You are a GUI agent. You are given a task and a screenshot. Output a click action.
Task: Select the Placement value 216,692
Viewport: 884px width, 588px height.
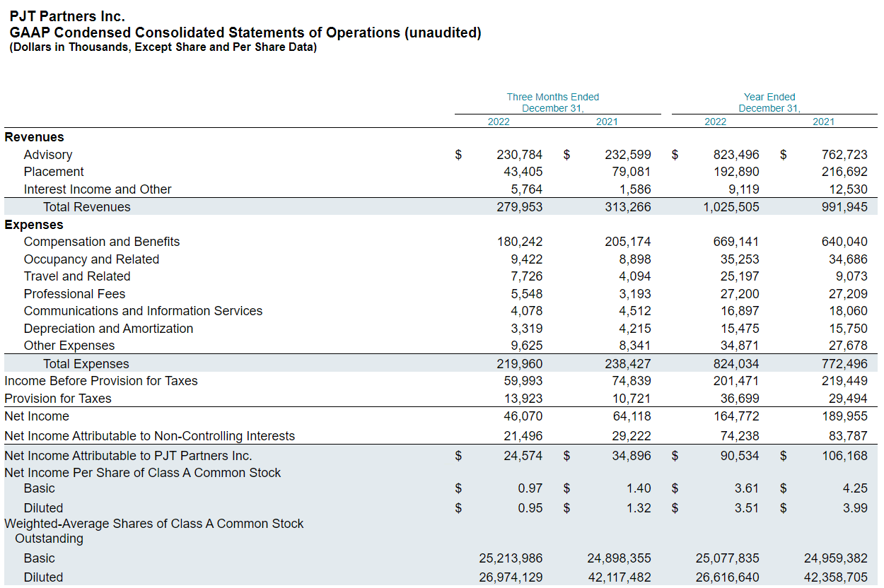pos(844,172)
